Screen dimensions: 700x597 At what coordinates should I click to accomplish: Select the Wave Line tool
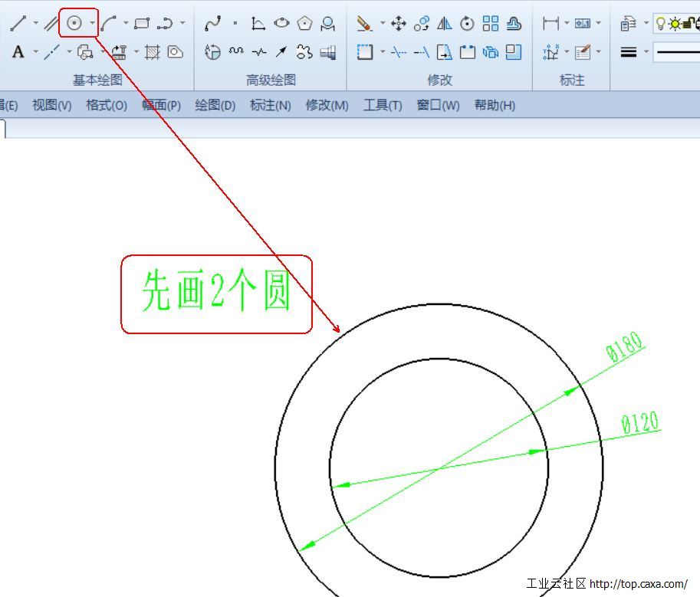pyautogui.click(x=235, y=52)
